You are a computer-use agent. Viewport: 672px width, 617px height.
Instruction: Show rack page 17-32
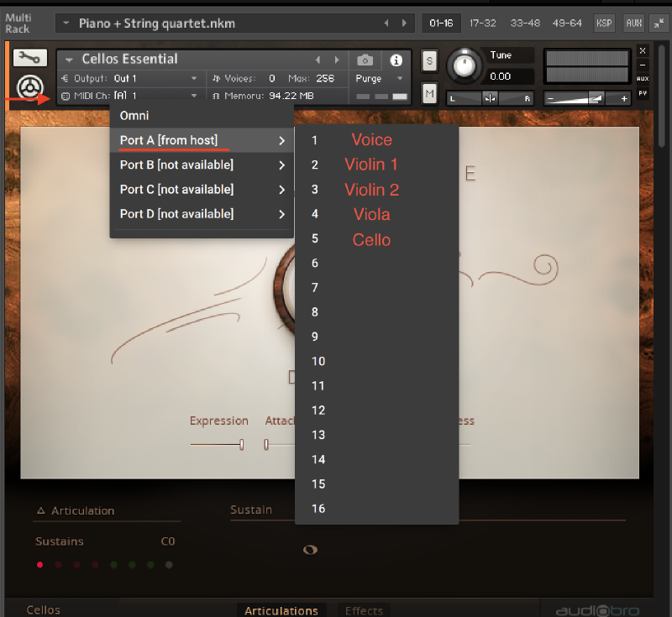click(482, 24)
